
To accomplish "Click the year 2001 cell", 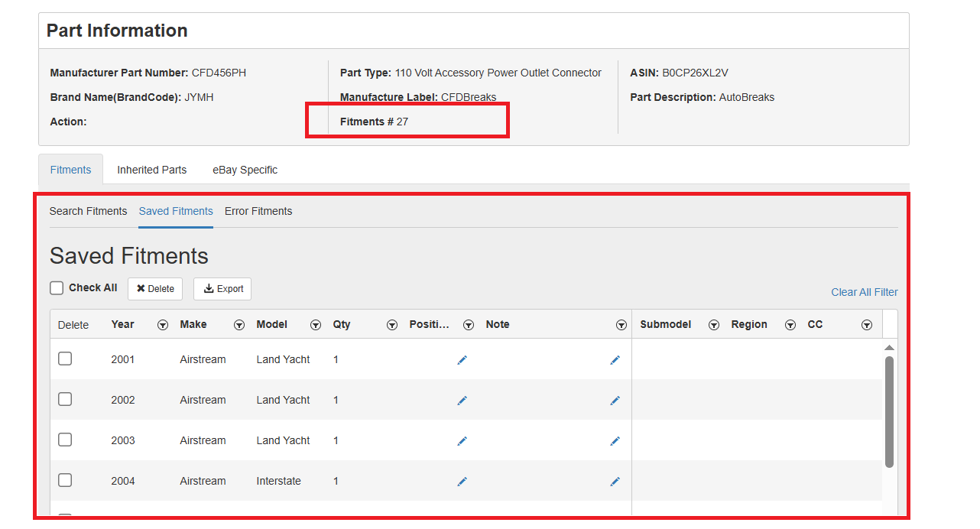I will tap(122, 359).
